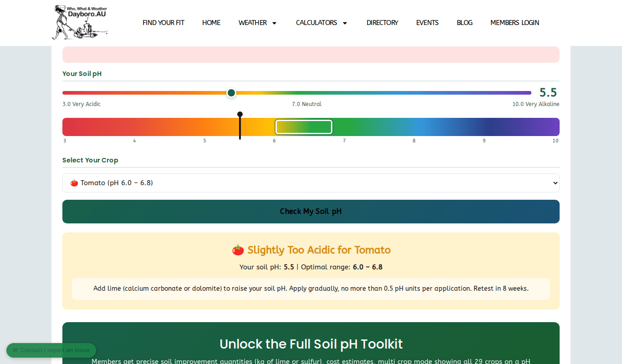Click the 'Select Your Crop' section label

(90, 160)
